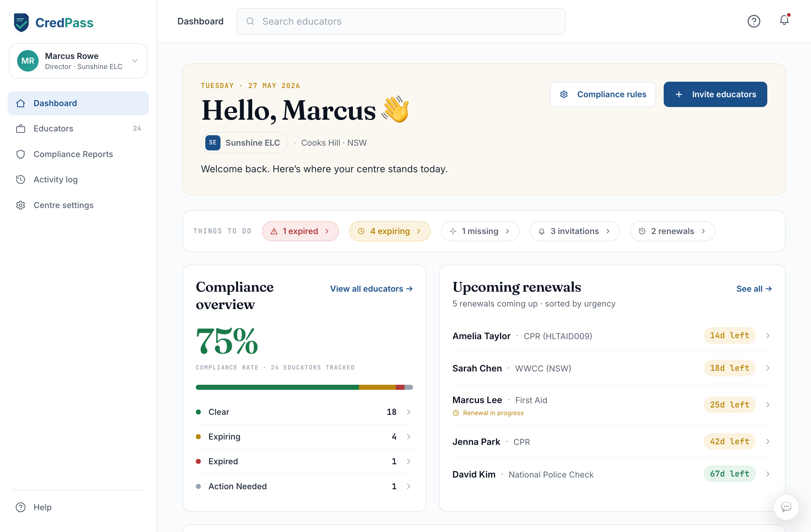Click the amber expiring segment of the compliance bar

(377, 387)
